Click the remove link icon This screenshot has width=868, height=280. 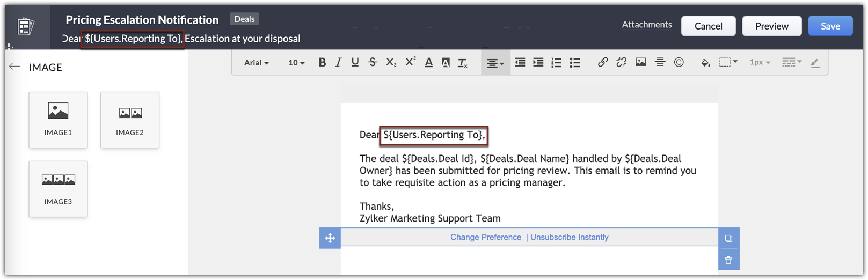621,62
